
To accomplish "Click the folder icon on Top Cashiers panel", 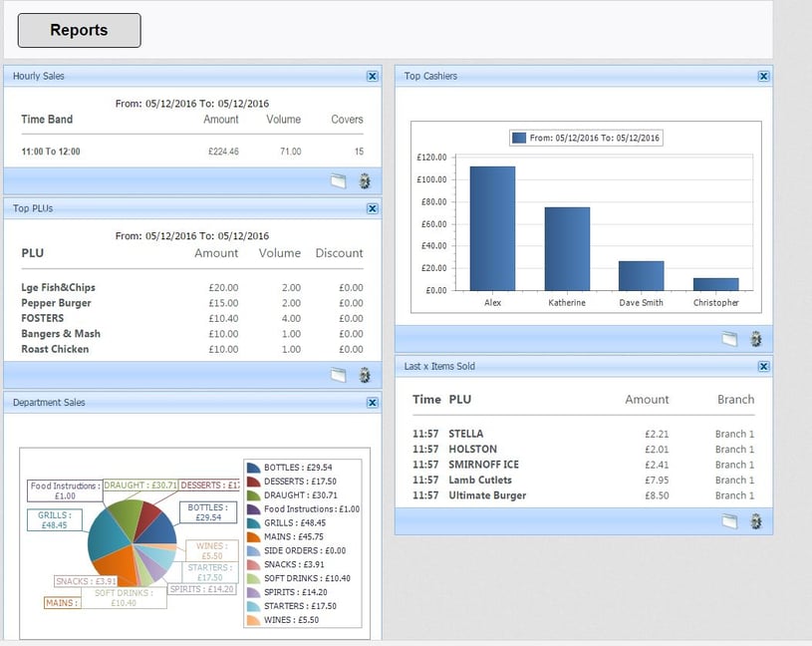I will [730, 338].
